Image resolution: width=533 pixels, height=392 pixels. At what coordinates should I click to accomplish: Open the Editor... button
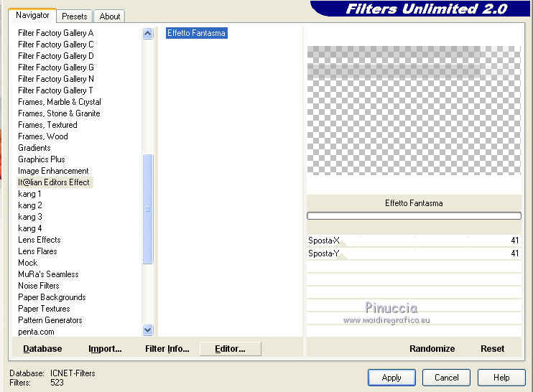(230, 349)
